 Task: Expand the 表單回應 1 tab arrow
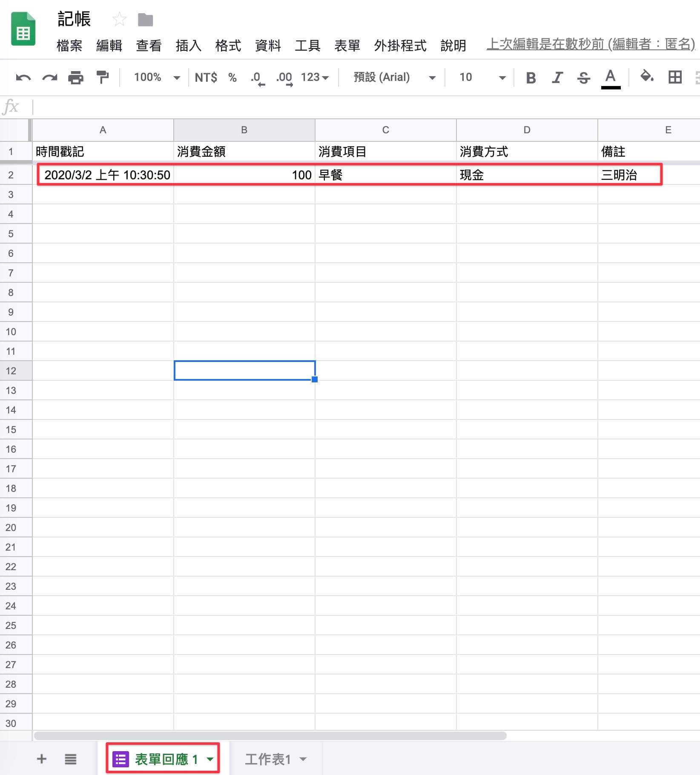point(210,759)
